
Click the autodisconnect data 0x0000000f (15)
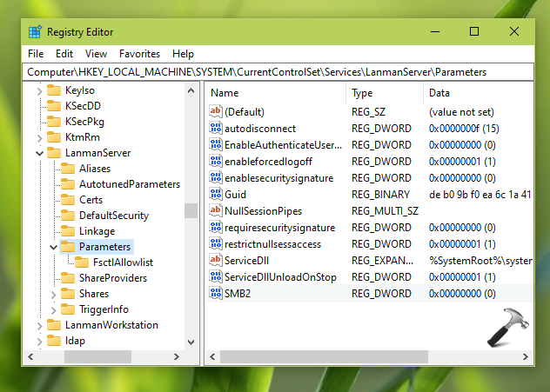pyautogui.click(x=464, y=129)
